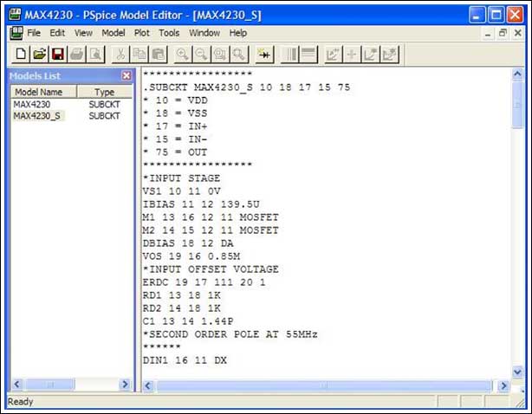Sort by the Model Name column header

(42, 92)
